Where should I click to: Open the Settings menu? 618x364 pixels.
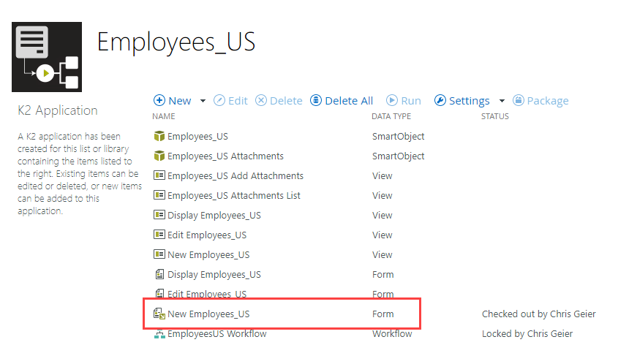[461, 101]
